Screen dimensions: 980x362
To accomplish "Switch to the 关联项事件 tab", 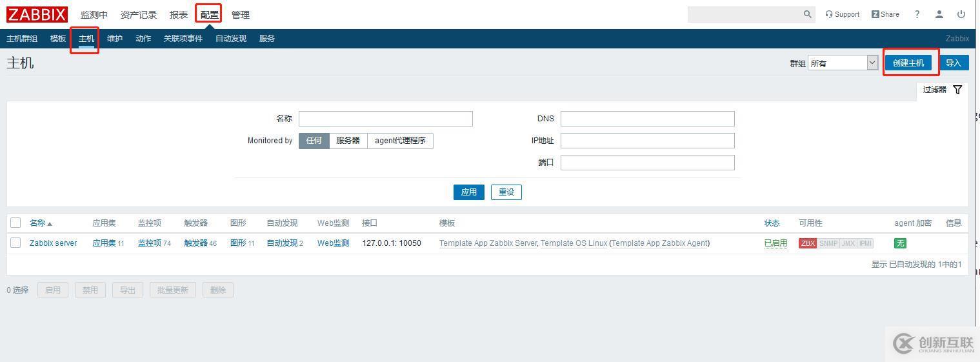I will coord(183,39).
